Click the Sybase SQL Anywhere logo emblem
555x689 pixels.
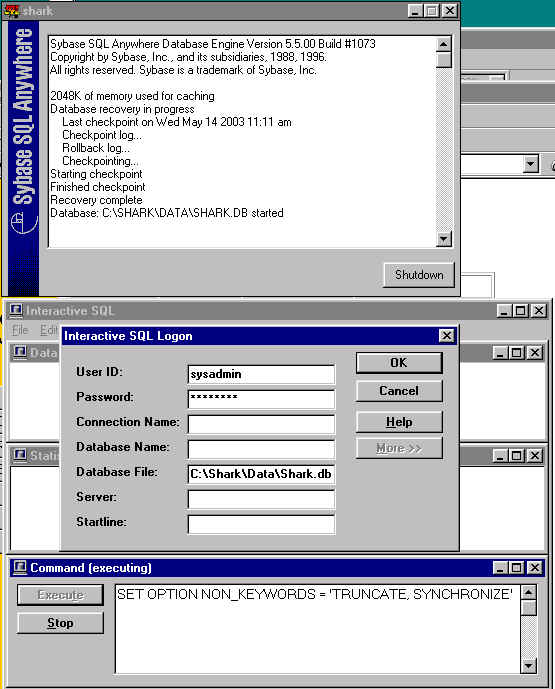tap(23, 222)
